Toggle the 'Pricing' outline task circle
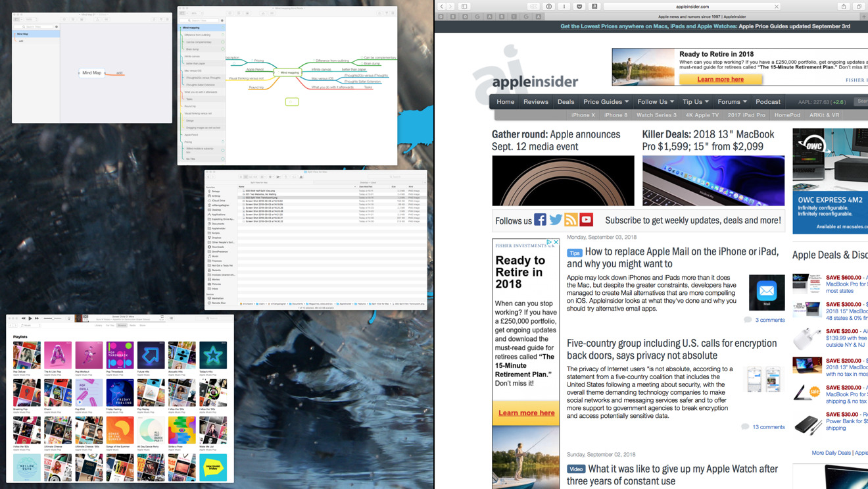This screenshot has width=868, height=489. tap(222, 142)
